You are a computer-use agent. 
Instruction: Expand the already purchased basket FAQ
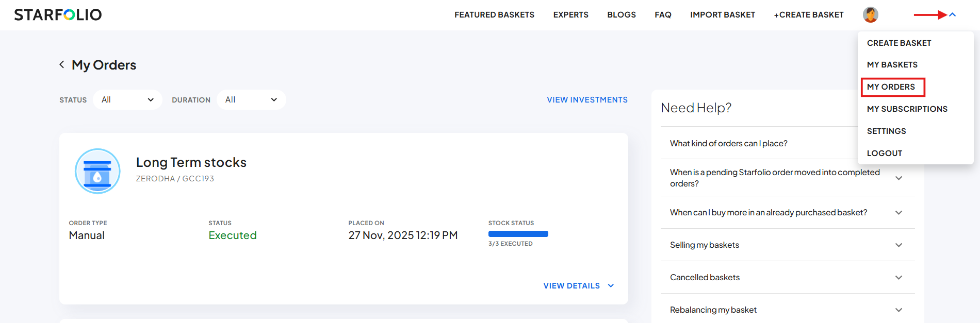[x=898, y=213]
